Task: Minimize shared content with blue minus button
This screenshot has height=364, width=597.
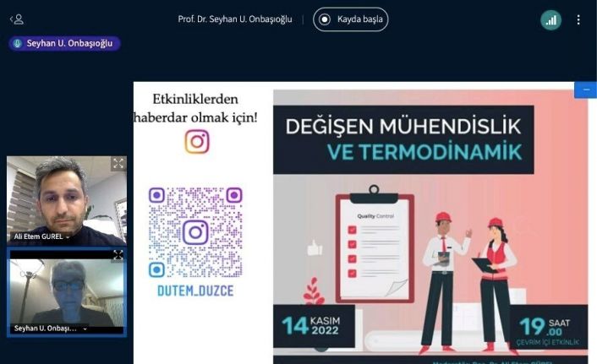Action: 585,90
